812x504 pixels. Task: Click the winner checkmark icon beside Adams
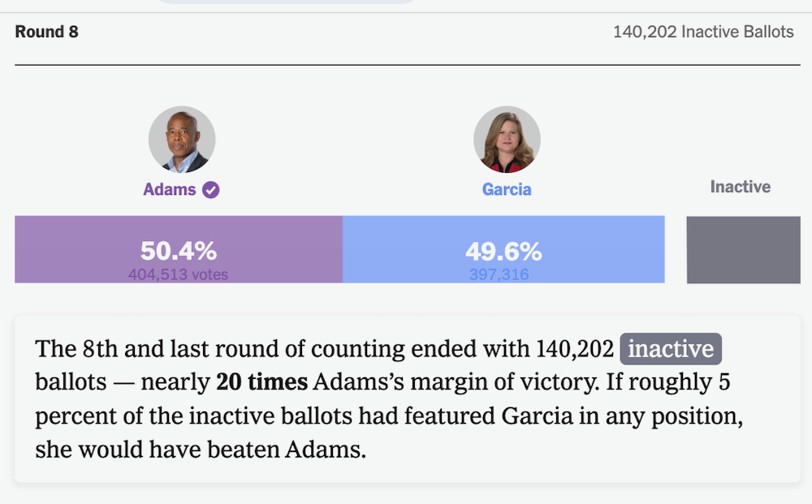211,190
